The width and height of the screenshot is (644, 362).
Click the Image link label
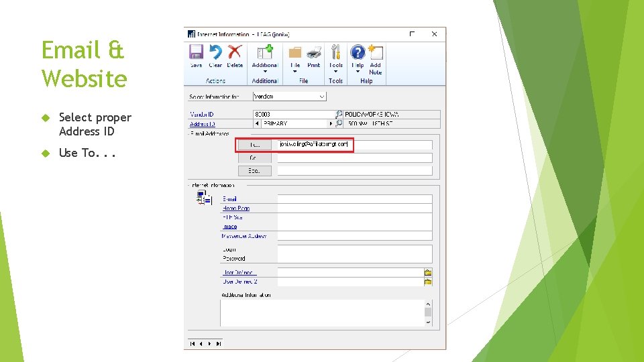coord(229,226)
